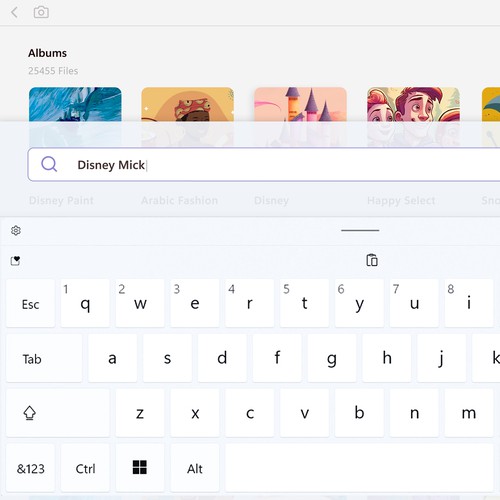Open the Disney Paint album thumbnail
The image size is (500, 500).
click(75, 117)
